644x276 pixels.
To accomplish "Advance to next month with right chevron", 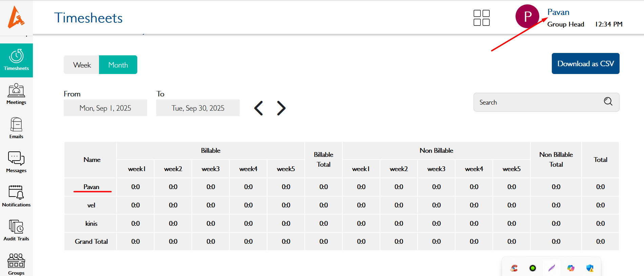I will (x=281, y=108).
